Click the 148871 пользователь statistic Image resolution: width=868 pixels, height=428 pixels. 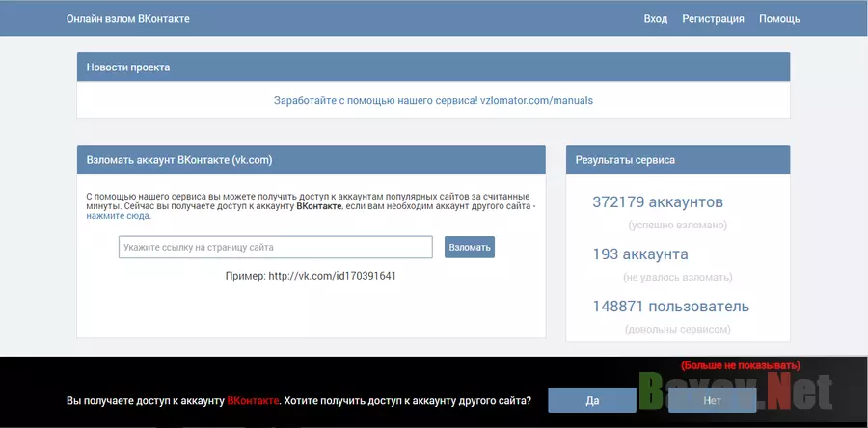pyautogui.click(x=671, y=307)
